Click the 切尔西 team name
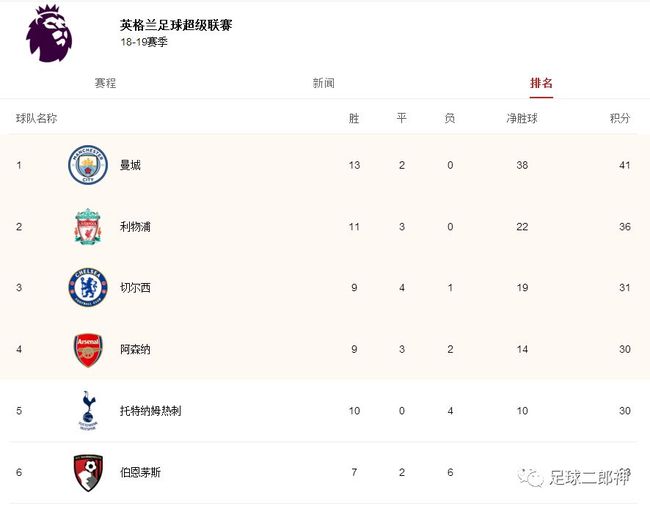 tap(135, 288)
